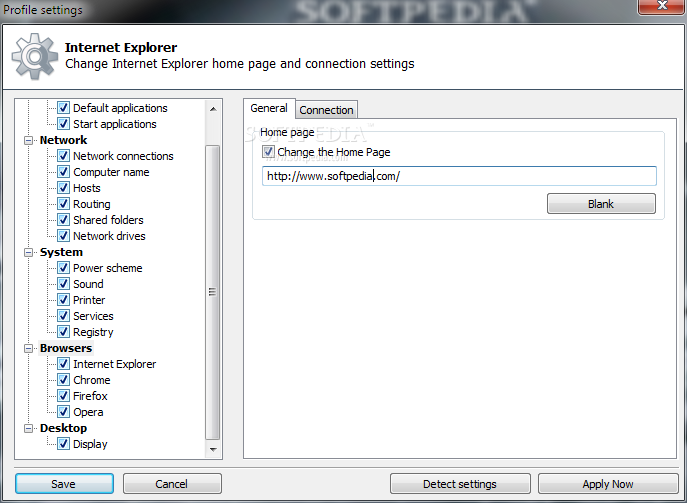Toggle the Start applications checkbox

(x=64, y=124)
